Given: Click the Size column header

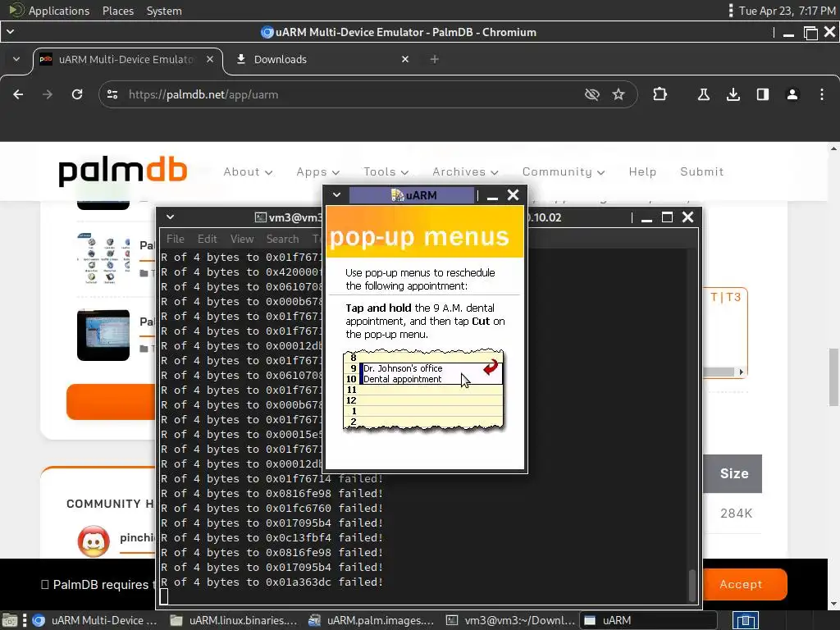Looking at the screenshot, I should tap(733, 473).
